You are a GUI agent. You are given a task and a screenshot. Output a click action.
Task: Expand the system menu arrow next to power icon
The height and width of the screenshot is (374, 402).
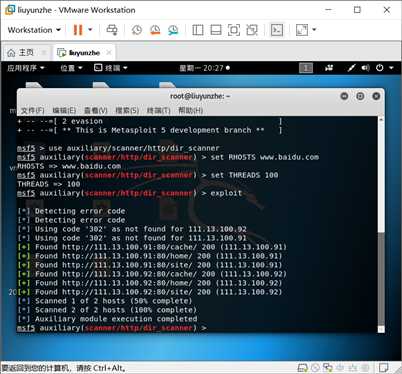pyautogui.click(x=391, y=68)
